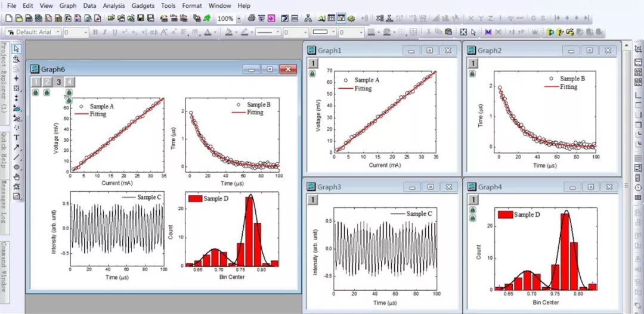
Task: Select the Ellipse/Circle drawing tool
Action: click(x=17, y=167)
